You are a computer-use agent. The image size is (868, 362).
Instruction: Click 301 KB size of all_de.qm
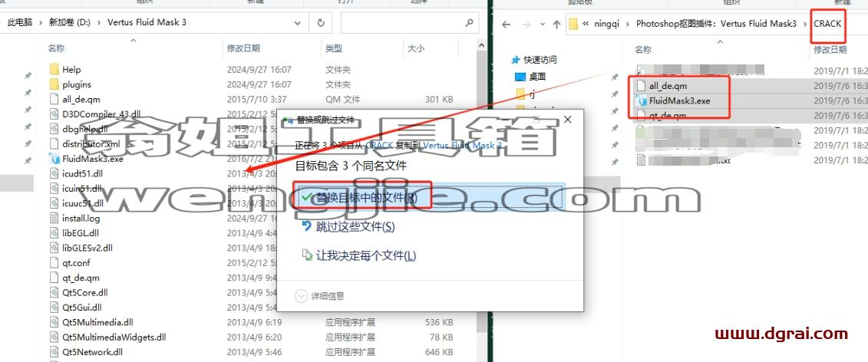pyautogui.click(x=438, y=99)
